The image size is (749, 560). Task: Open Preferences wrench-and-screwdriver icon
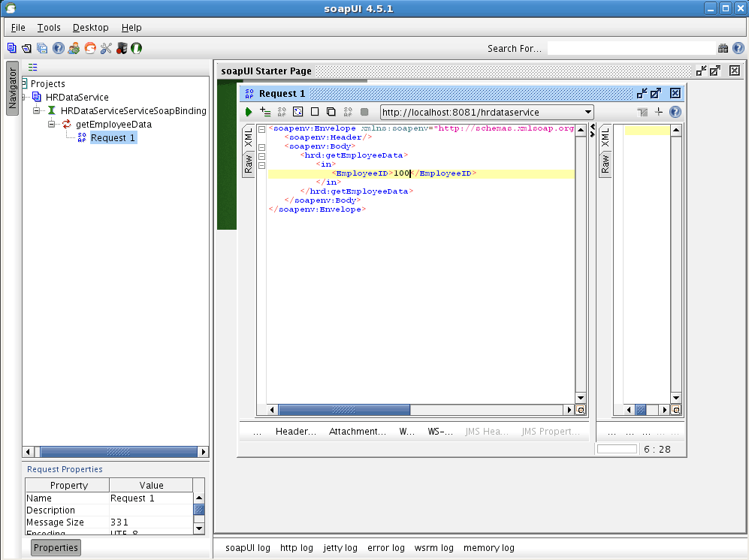pos(106,48)
